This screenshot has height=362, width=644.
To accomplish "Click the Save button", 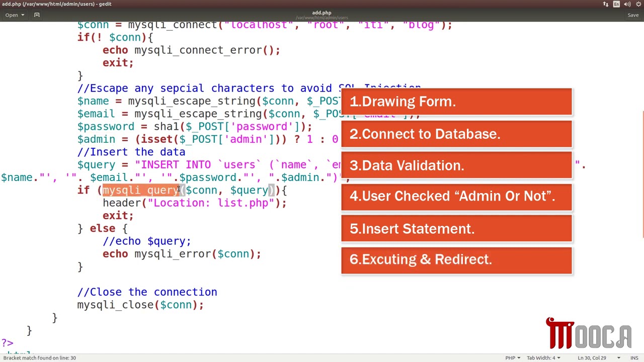I will point(633,15).
